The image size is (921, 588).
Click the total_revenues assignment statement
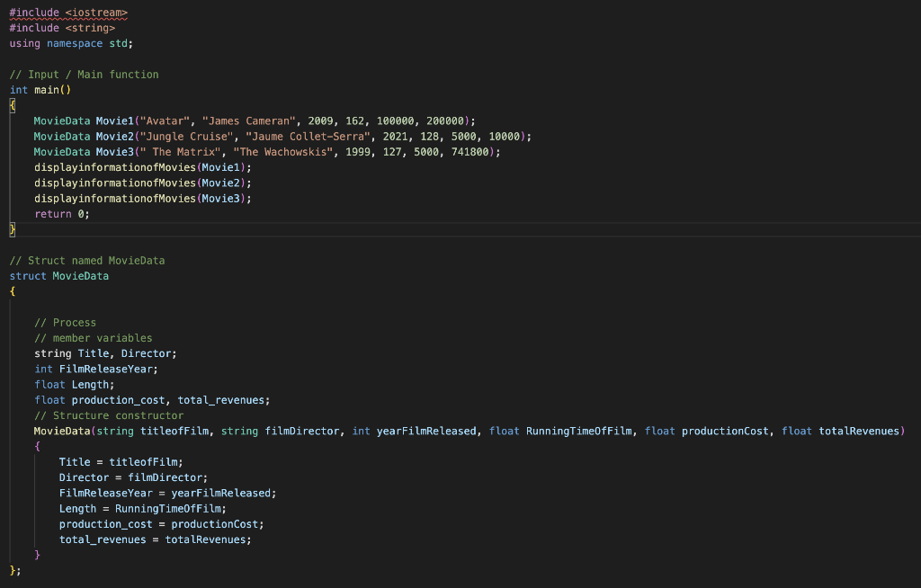pos(103,539)
